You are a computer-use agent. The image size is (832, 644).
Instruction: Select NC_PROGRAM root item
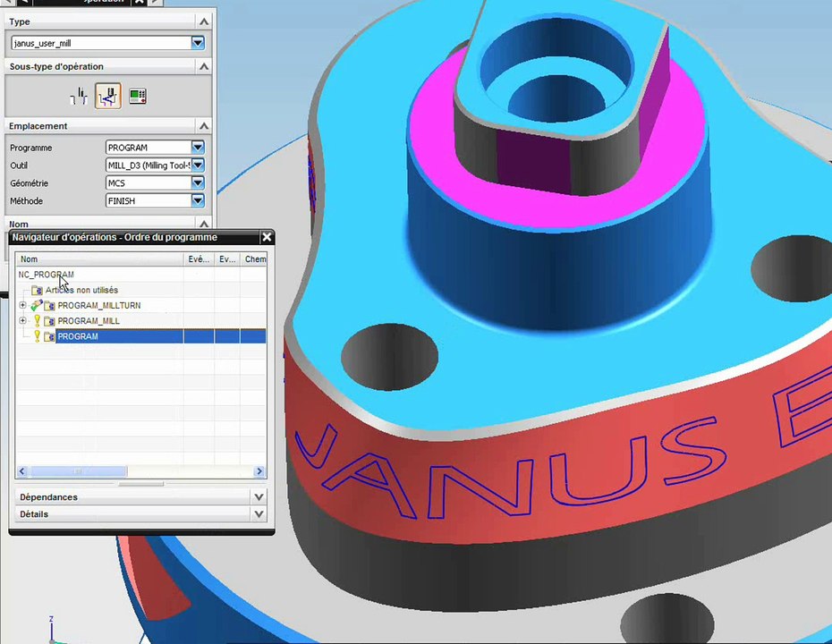coord(47,275)
